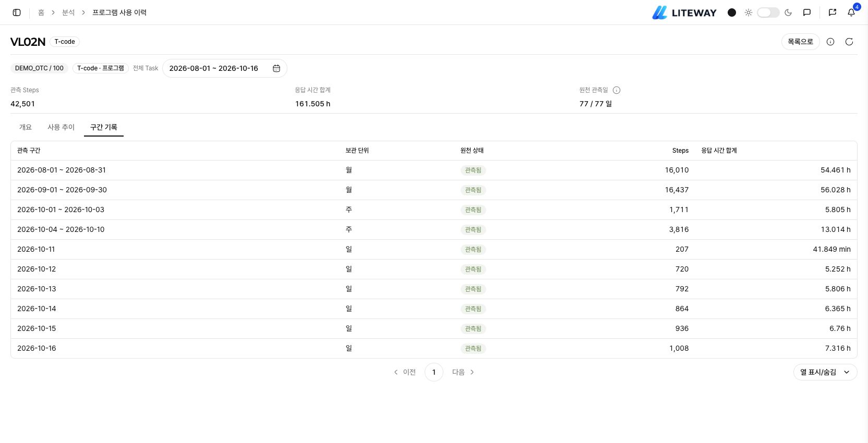
Task: Click the moon dark-mode icon
Action: coord(788,13)
